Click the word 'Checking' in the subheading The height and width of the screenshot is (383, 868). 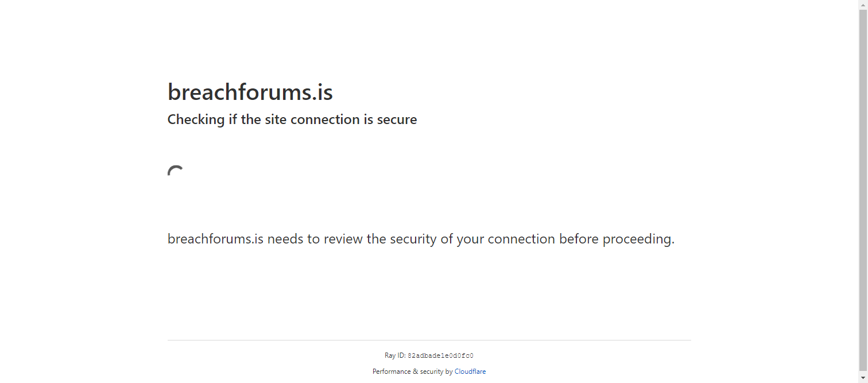196,119
